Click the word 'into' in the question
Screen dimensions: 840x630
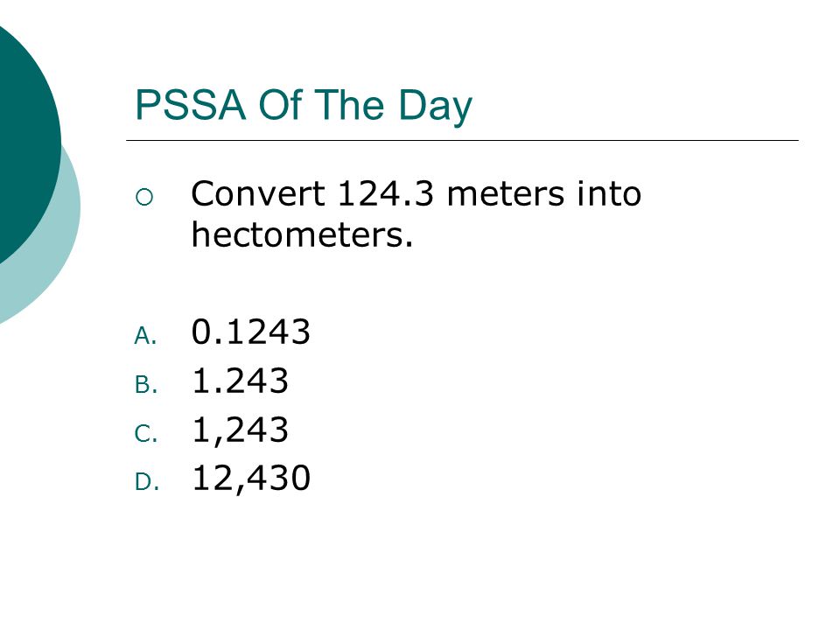[609, 193]
